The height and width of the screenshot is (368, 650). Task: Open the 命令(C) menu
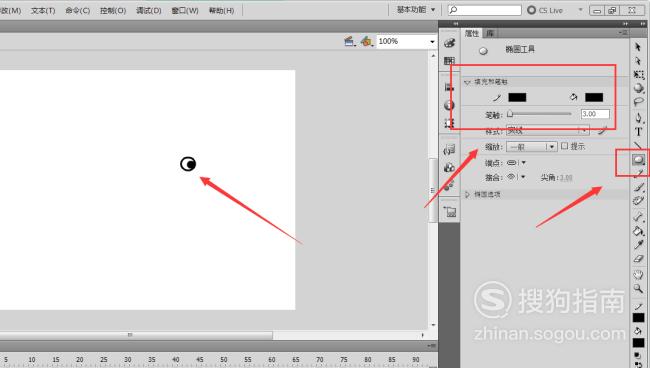(x=78, y=10)
